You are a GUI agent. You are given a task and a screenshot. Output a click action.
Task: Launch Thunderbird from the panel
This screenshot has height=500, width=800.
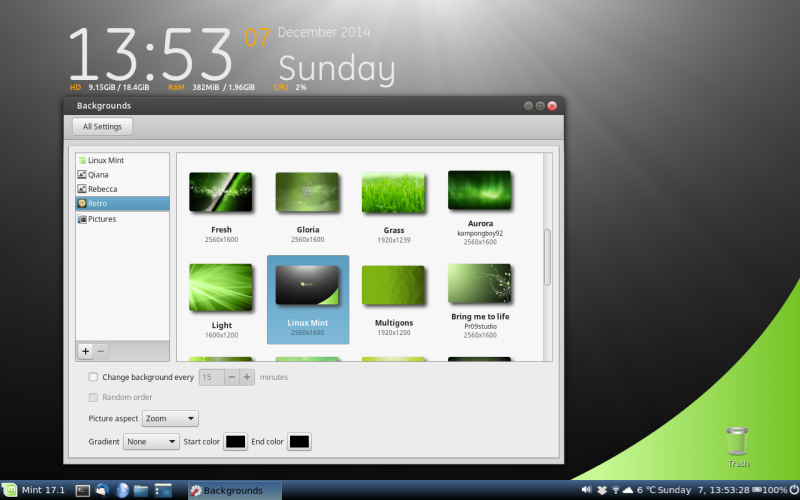point(102,491)
